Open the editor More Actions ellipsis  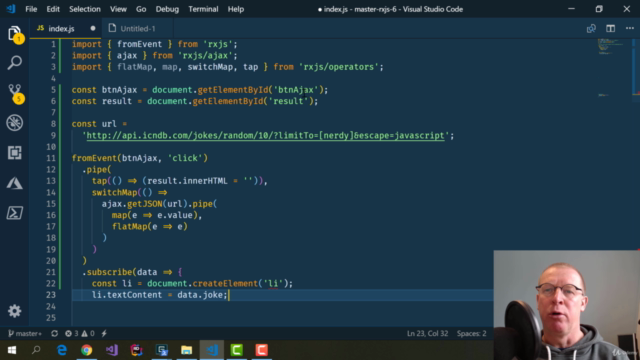coord(630,29)
